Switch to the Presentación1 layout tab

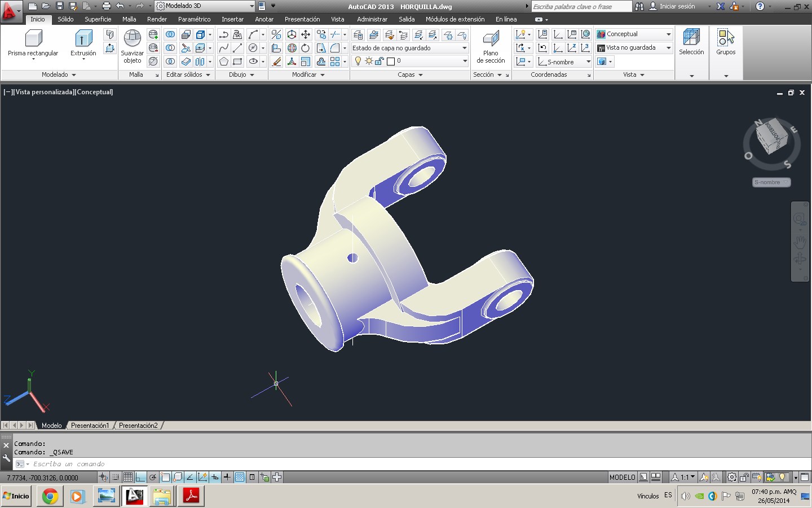(x=90, y=426)
